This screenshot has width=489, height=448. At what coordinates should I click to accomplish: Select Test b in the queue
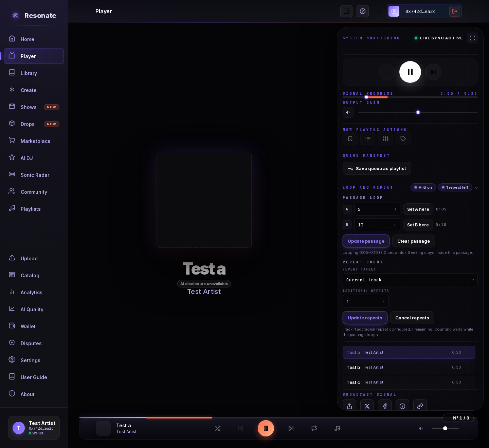(409, 367)
